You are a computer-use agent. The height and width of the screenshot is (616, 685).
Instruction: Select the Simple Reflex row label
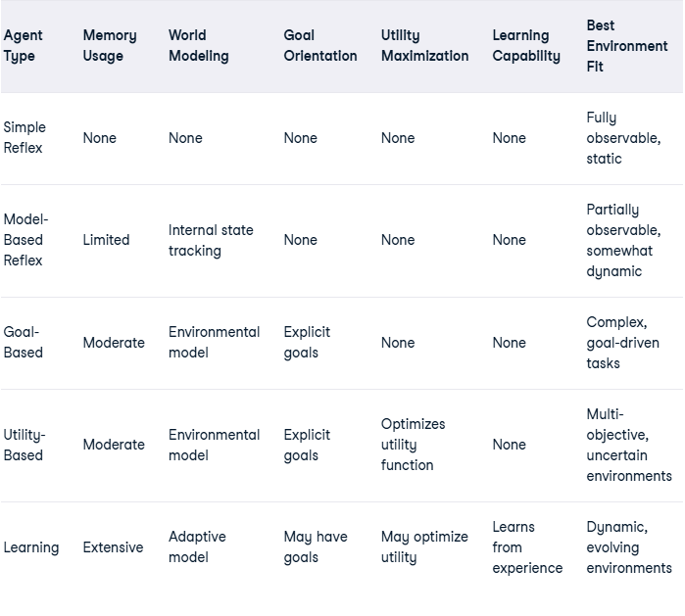24,137
